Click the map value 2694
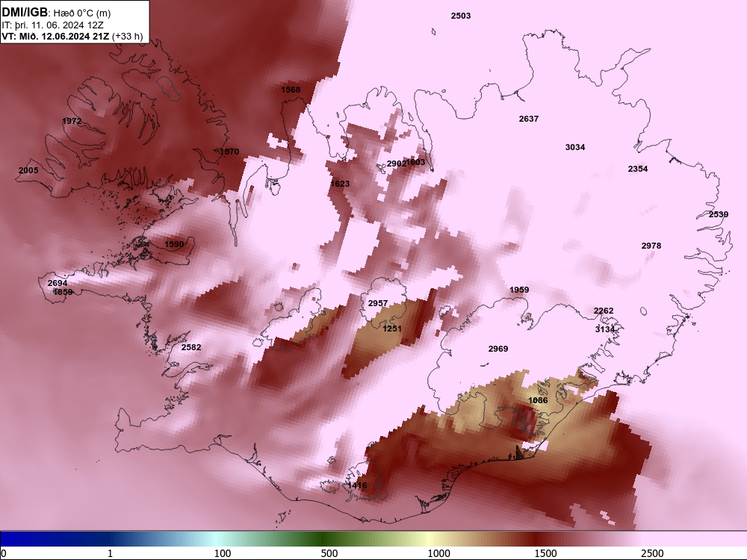747x560 pixels. [x=58, y=283]
